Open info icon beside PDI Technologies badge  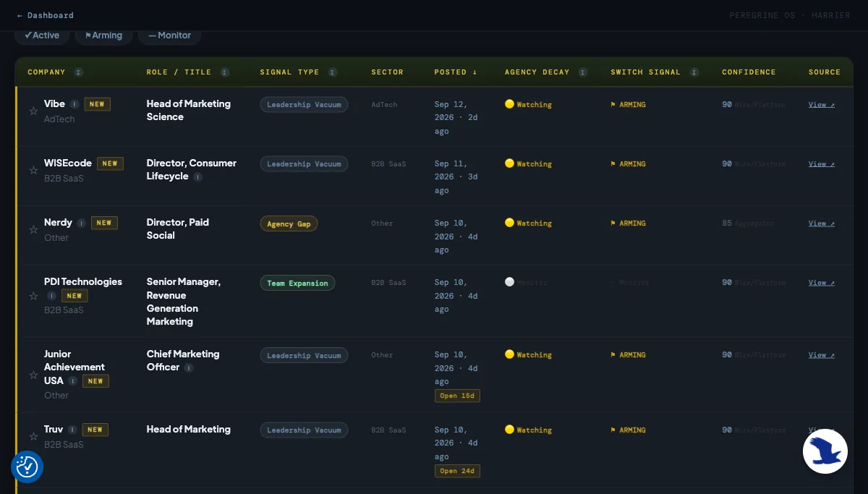point(51,295)
